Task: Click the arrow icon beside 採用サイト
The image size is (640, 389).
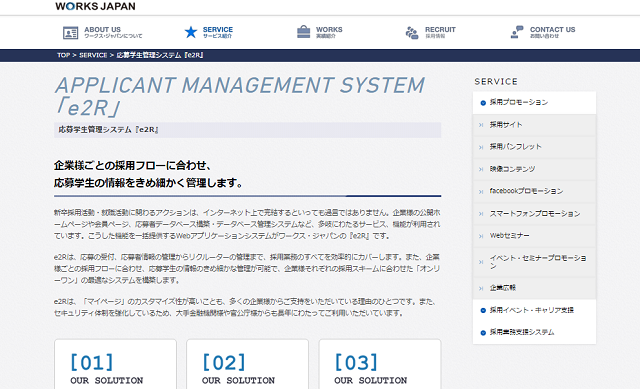Action: pyautogui.click(x=481, y=125)
